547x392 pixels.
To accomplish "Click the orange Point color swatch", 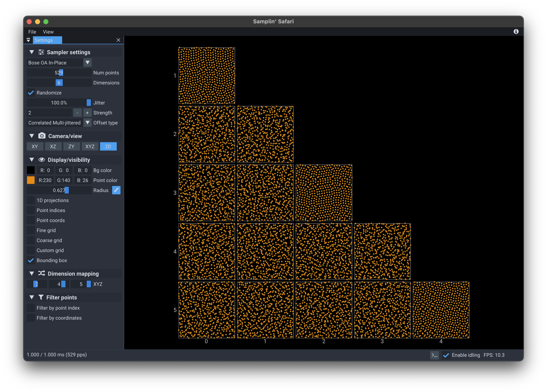I will 31,180.
